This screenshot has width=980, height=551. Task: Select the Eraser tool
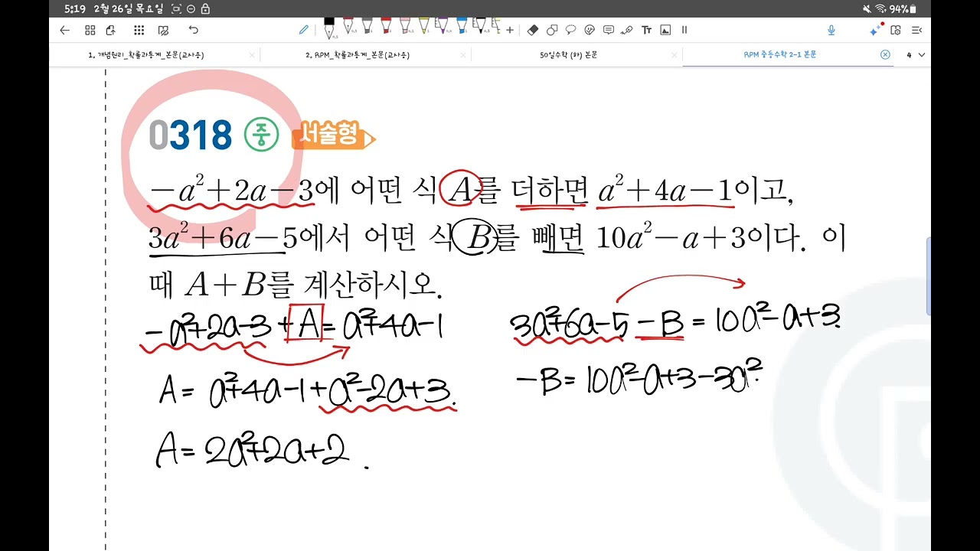pyautogui.click(x=533, y=30)
